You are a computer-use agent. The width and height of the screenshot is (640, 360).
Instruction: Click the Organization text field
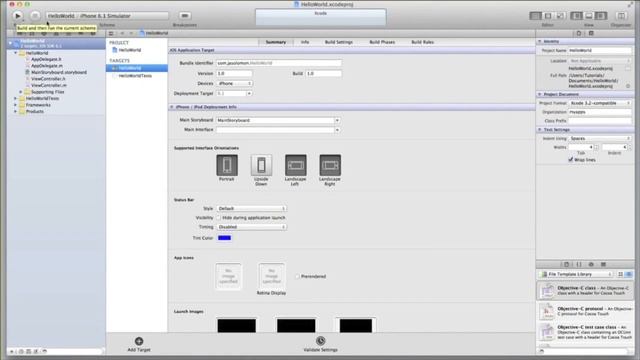tap(600, 112)
